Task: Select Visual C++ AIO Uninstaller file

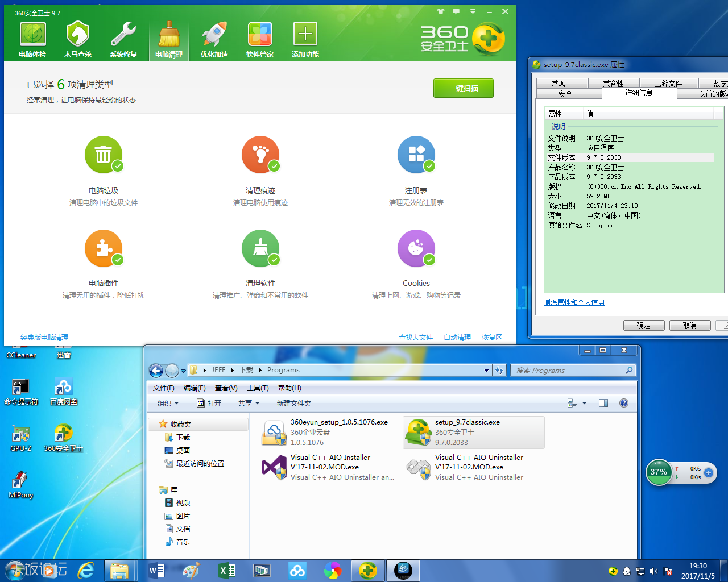Action: (473, 467)
